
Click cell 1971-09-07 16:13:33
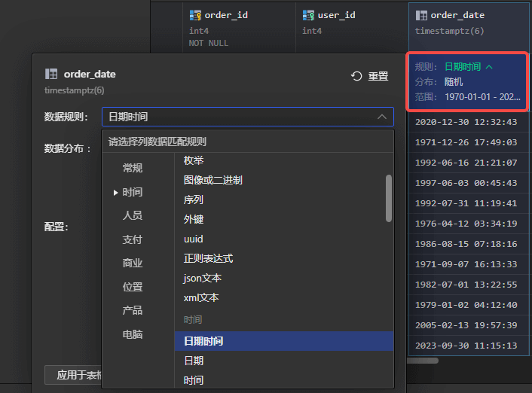468,264
